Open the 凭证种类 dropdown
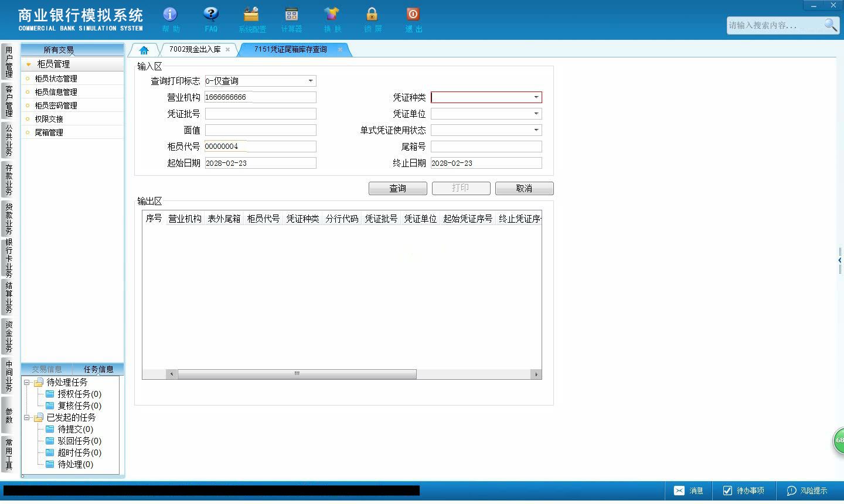Viewport: 844px width, 504px height. (536, 97)
